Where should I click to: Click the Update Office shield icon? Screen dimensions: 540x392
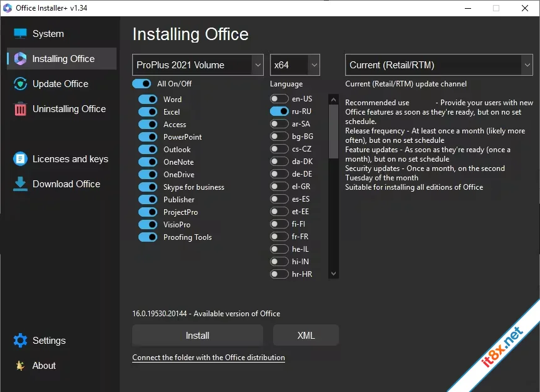tap(20, 84)
